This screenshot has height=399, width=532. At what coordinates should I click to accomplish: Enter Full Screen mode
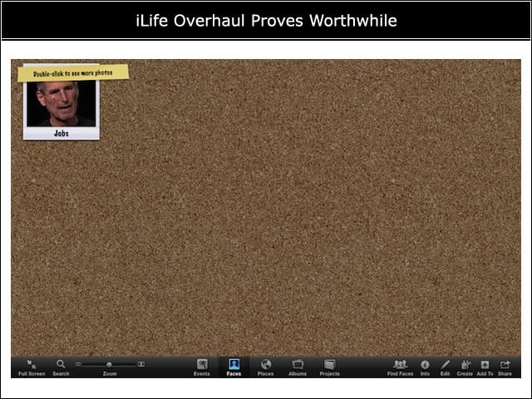click(32, 367)
